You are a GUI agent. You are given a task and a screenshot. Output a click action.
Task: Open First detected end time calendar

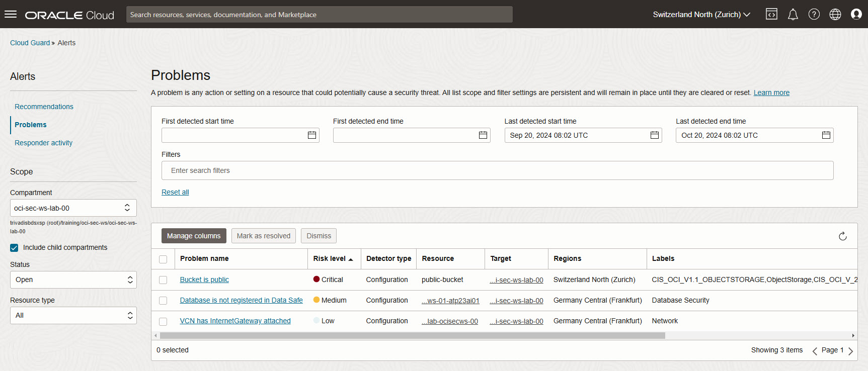(483, 135)
